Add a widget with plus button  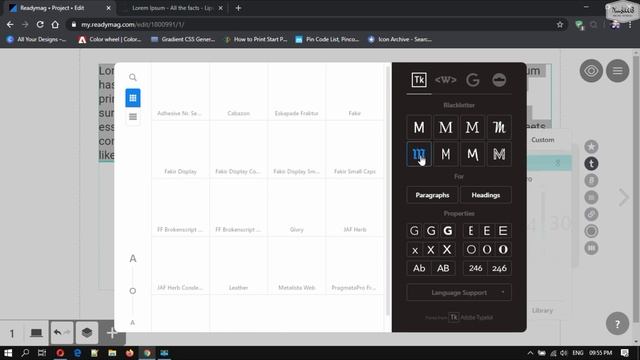point(111,333)
